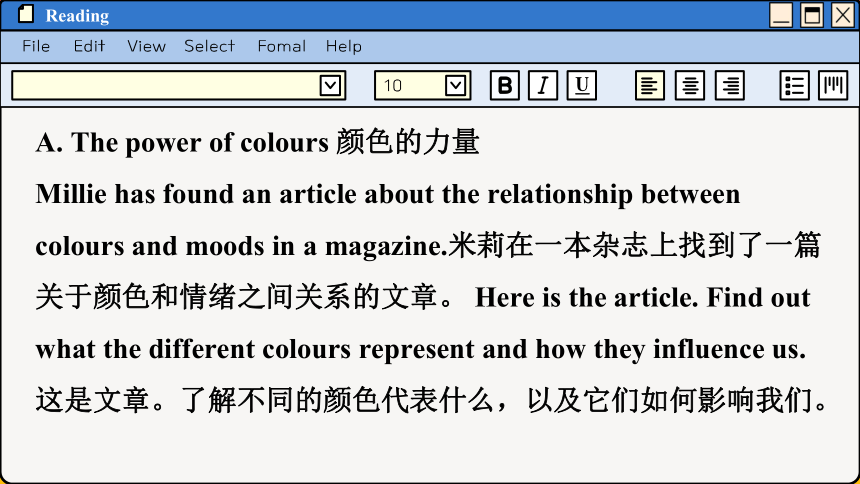Align text right
The image size is (860, 484).
tap(730, 86)
